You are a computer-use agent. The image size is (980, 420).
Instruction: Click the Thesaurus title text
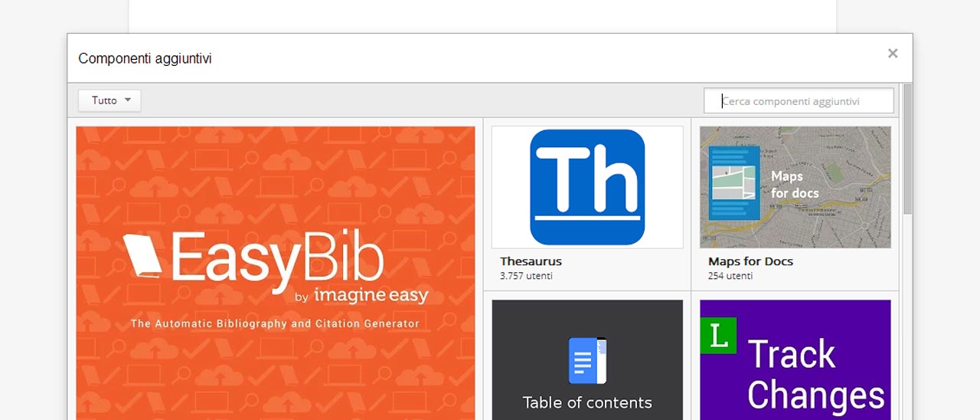pyautogui.click(x=531, y=261)
